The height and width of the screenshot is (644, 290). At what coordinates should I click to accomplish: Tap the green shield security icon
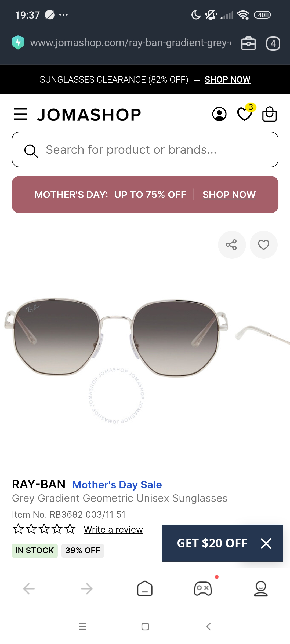(x=18, y=42)
